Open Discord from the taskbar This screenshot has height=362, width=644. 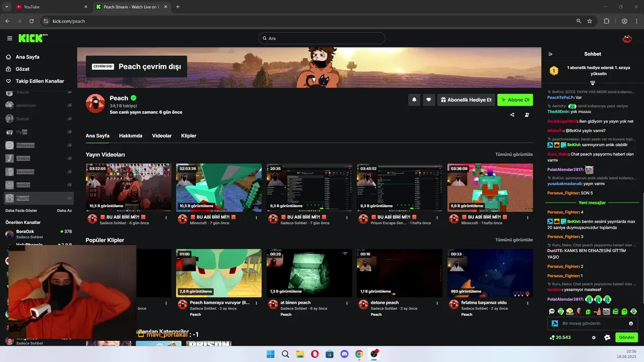pos(345,354)
